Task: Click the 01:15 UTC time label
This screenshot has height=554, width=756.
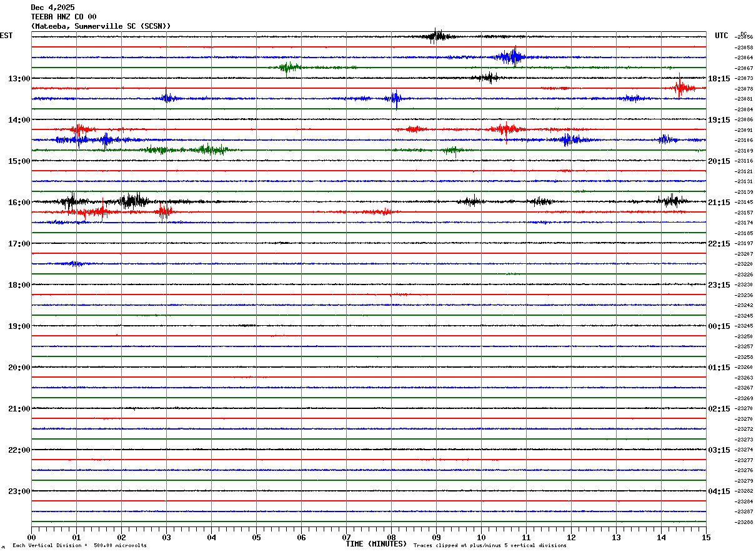Action: point(719,368)
